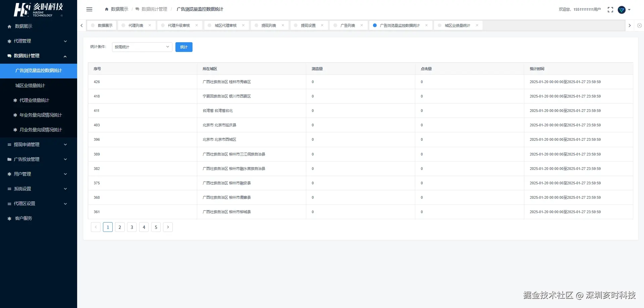Close the 提现列表 tab

pos(283,25)
